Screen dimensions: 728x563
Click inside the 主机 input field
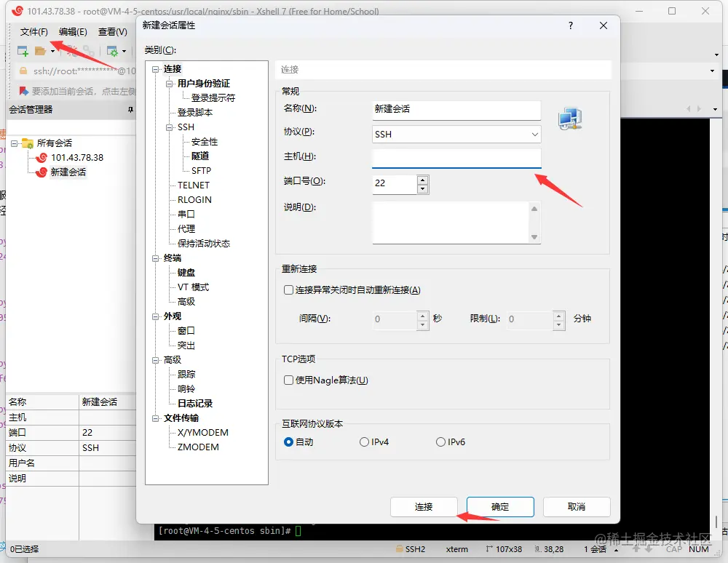coord(456,158)
